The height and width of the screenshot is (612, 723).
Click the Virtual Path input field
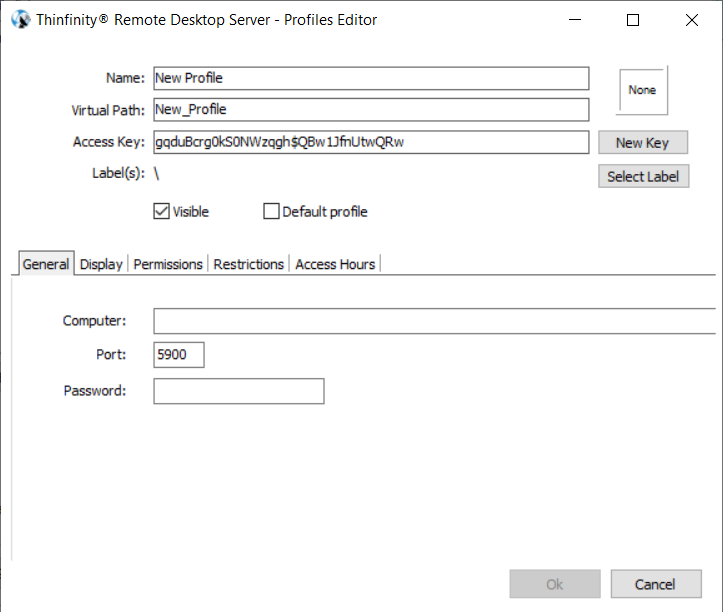point(371,110)
